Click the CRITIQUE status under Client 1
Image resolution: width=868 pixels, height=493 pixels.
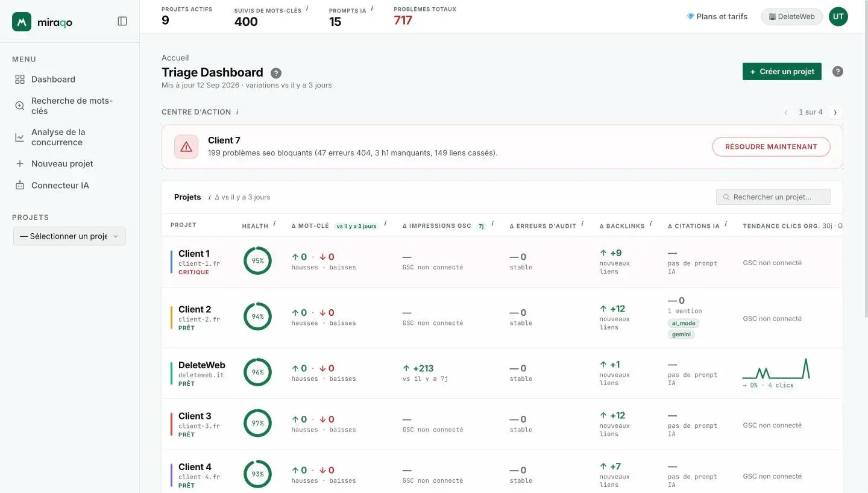(x=193, y=272)
